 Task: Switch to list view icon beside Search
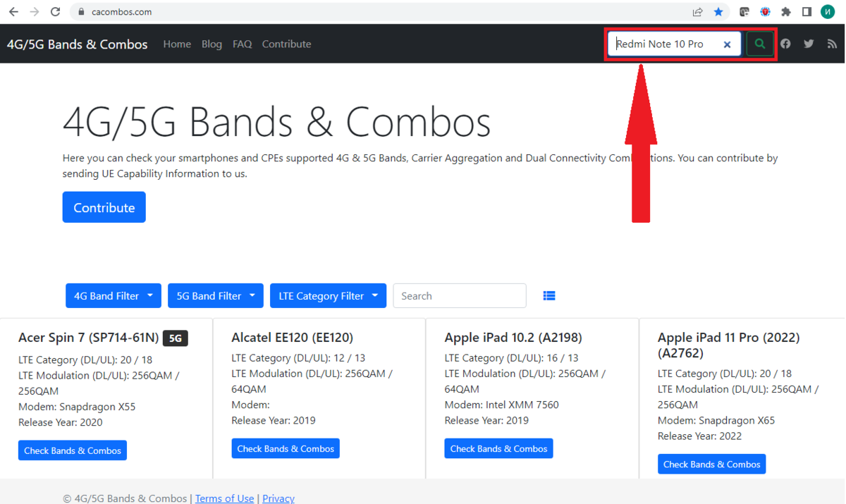coord(549,296)
